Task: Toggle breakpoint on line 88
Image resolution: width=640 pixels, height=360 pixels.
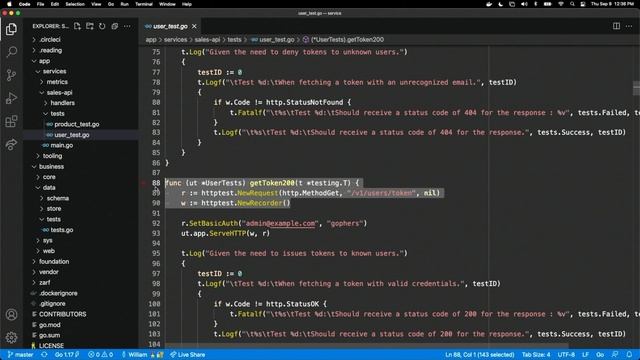Action: (x=143, y=183)
